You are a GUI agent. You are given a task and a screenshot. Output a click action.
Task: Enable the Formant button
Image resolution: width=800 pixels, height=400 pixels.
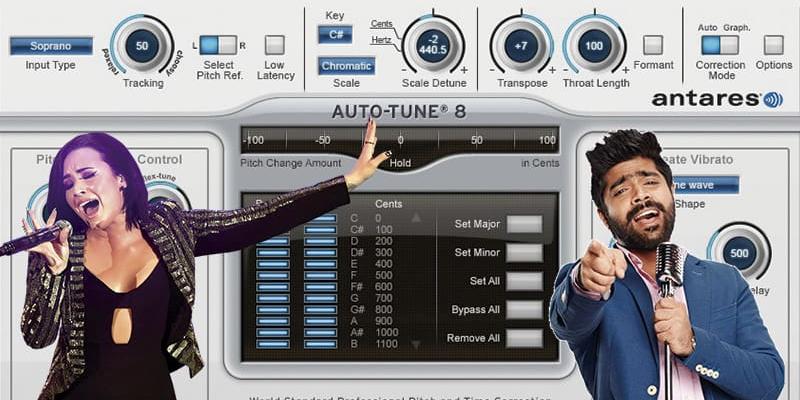(653, 45)
